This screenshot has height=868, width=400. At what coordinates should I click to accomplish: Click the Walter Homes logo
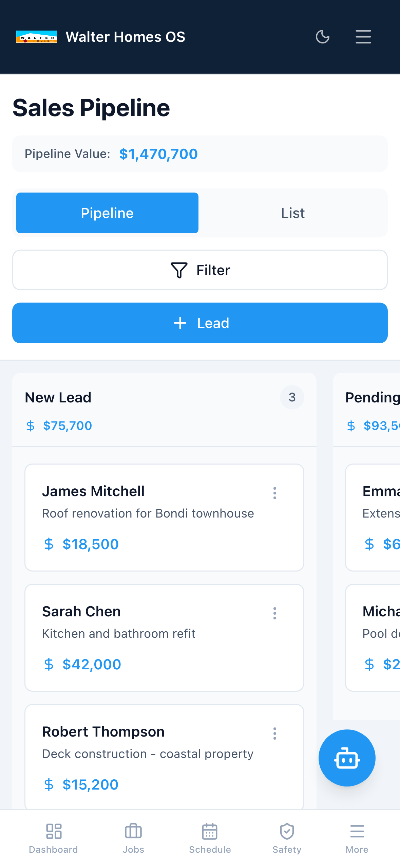click(37, 37)
